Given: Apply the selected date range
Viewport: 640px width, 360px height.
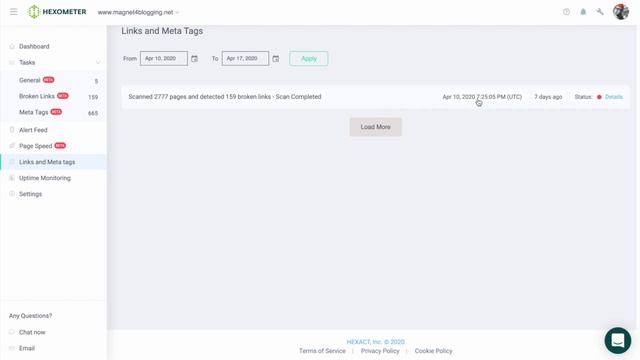Looking at the screenshot, I should [x=309, y=58].
